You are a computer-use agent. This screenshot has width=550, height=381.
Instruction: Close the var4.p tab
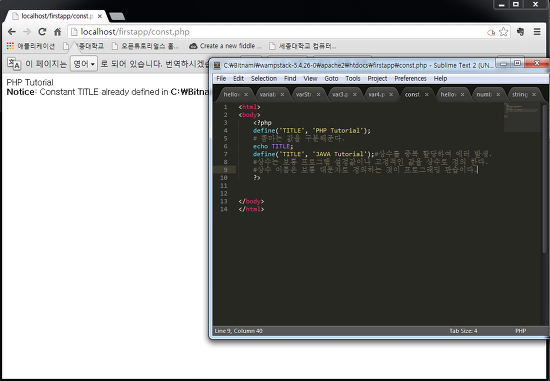pyautogui.click(x=391, y=95)
